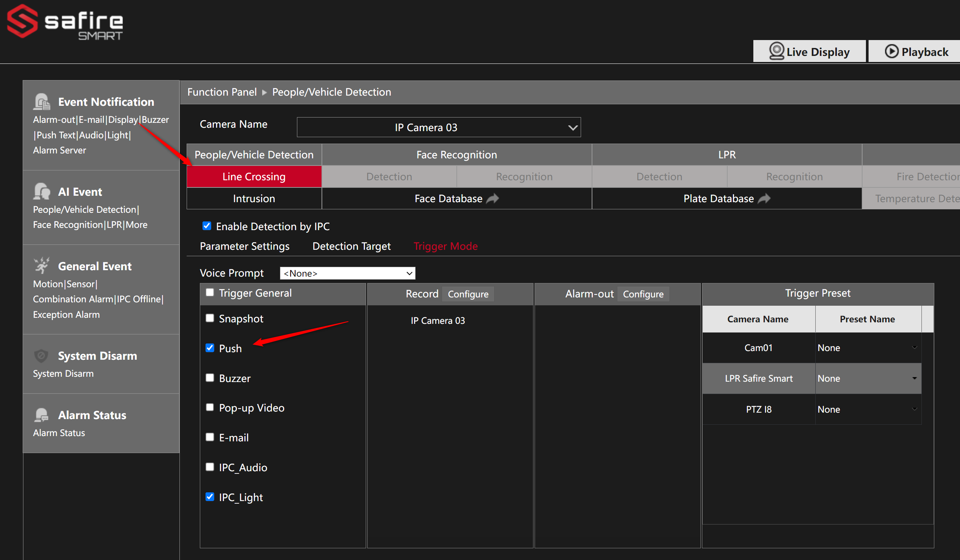The width and height of the screenshot is (960, 560).
Task: Click the Live Display camera icon
Action: click(x=777, y=51)
